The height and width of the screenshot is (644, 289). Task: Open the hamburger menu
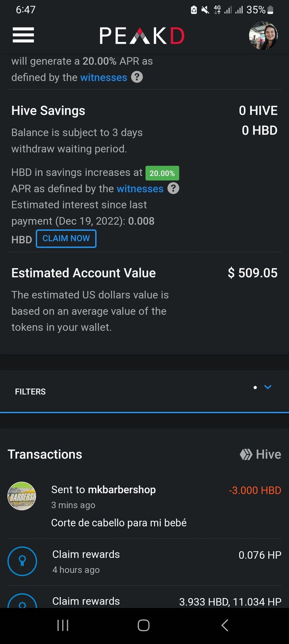pos(23,35)
